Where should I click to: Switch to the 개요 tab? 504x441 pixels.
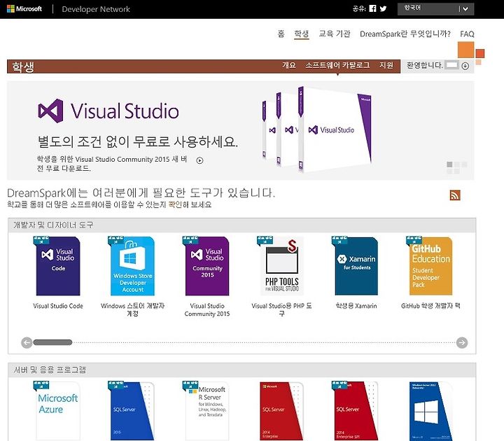(288, 65)
